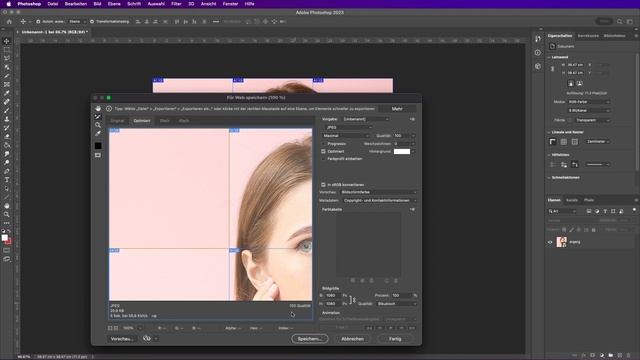
Task: Click the Qualität value field showing 100
Action: (x=402, y=136)
